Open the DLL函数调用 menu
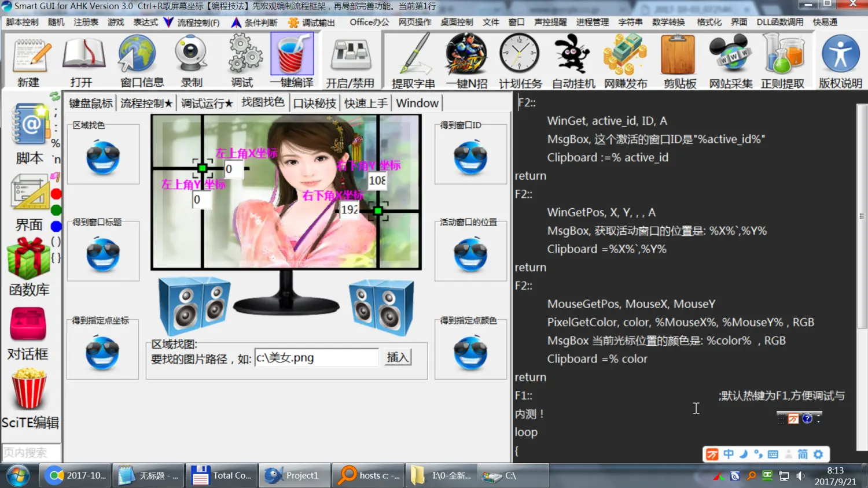The image size is (868, 488). click(x=780, y=22)
